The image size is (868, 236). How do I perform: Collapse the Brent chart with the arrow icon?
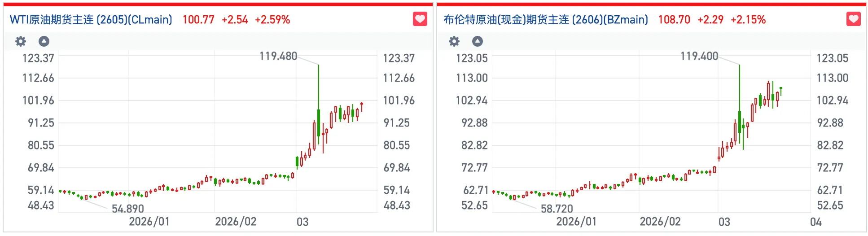tap(478, 42)
